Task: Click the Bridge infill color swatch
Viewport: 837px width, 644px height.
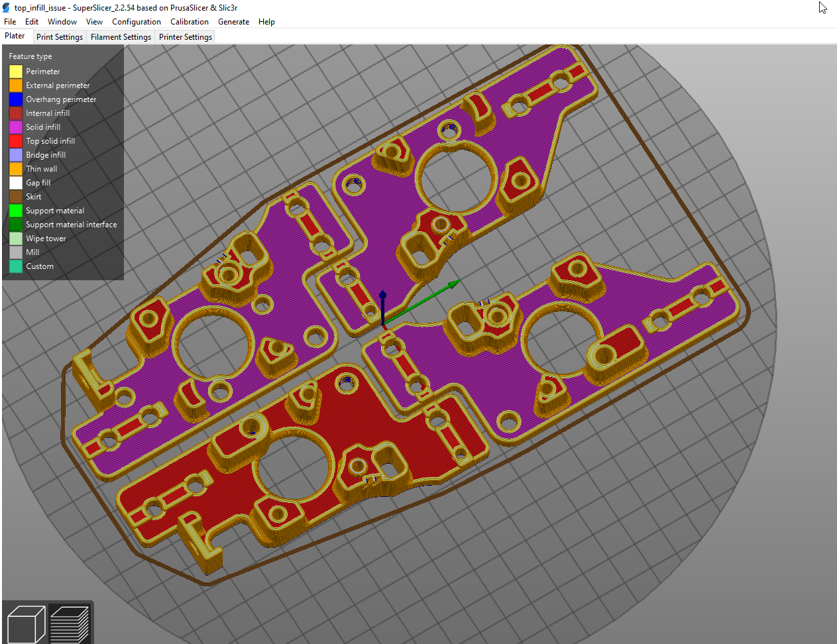Action: [16, 155]
